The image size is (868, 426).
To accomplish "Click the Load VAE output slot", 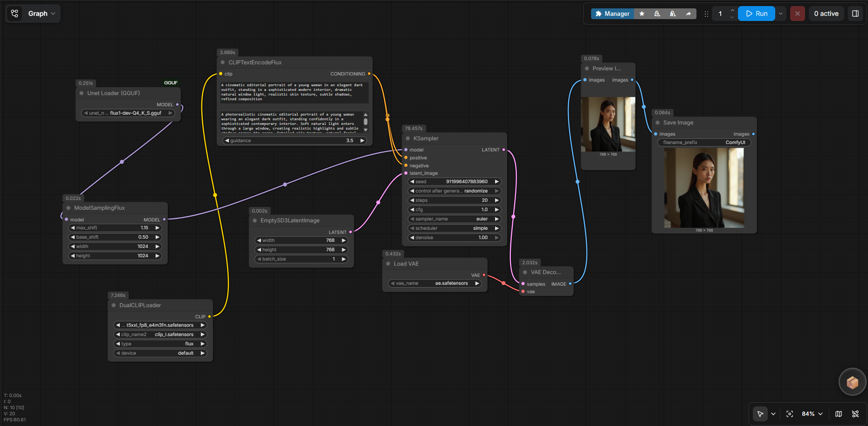I will [484, 275].
